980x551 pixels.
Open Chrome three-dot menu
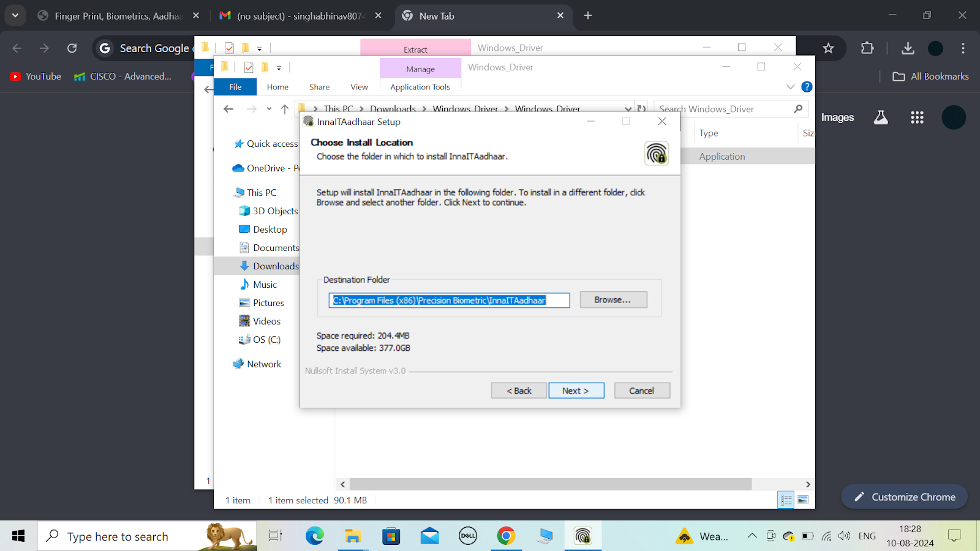(x=963, y=48)
